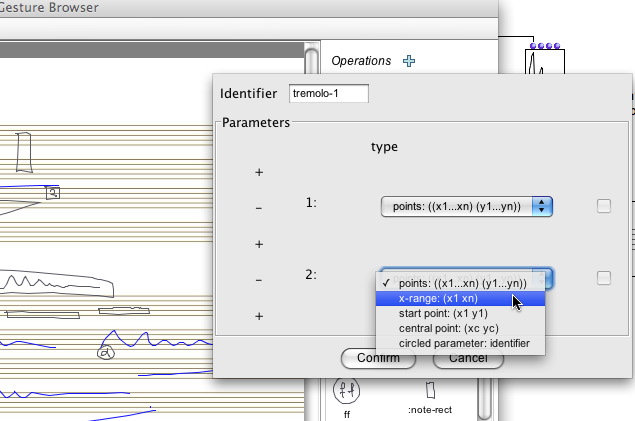The height and width of the screenshot is (421, 635).
Task: Remove parameter 2 with its minus button
Action: (259, 280)
